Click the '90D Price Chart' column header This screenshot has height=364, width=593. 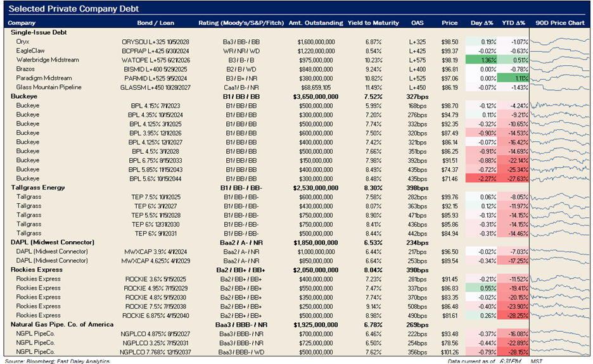tap(559, 23)
